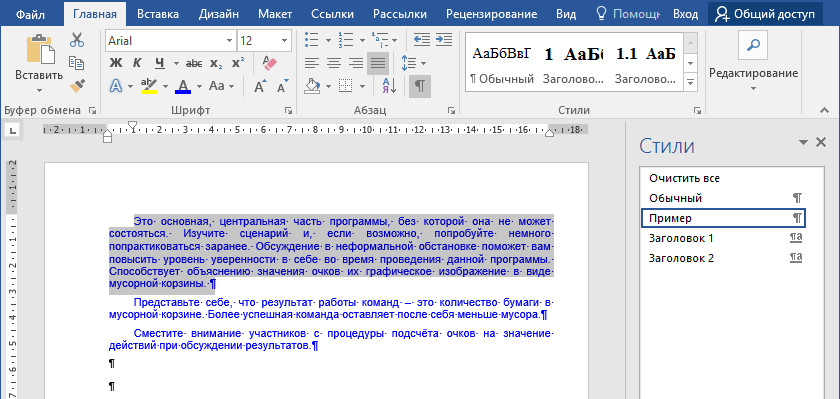Click the borders icon

pyautogui.click(x=346, y=86)
